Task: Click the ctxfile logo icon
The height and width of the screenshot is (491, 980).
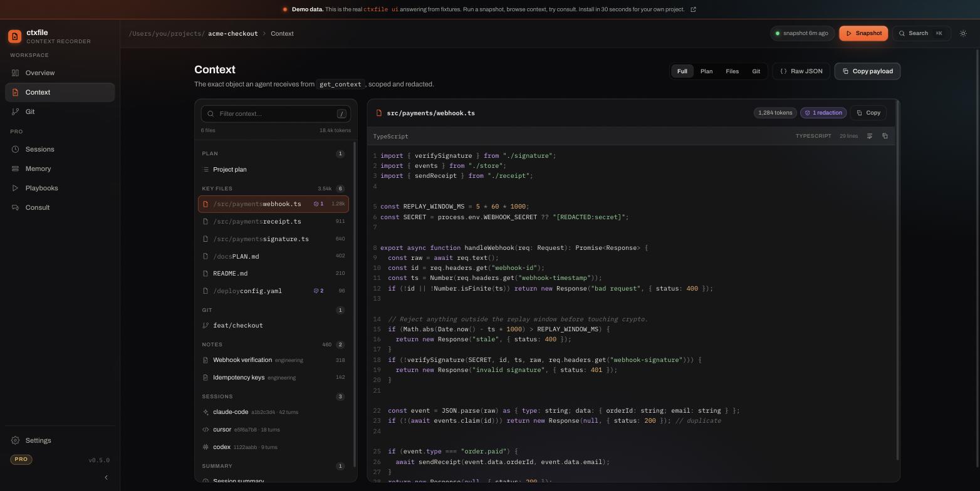Action: tap(14, 36)
